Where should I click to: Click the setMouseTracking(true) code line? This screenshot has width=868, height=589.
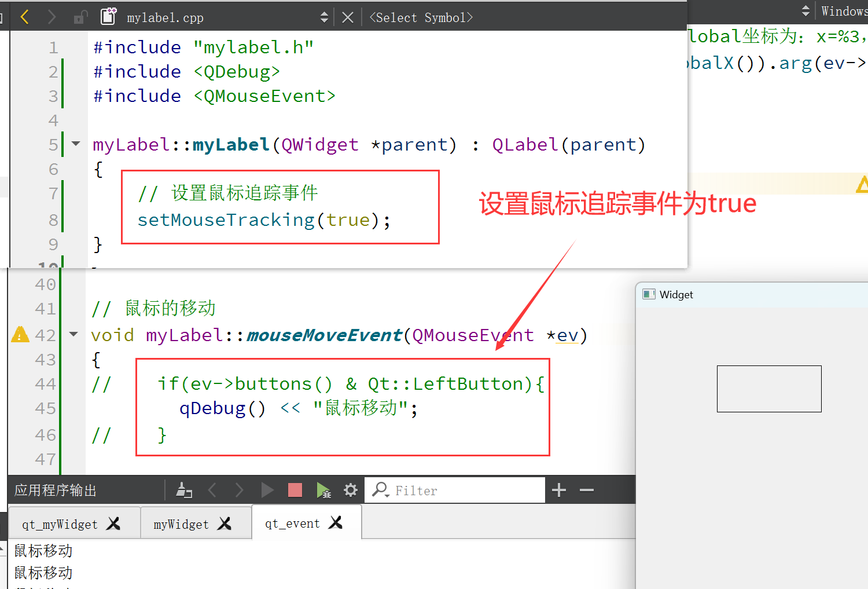(x=264, y=220)
